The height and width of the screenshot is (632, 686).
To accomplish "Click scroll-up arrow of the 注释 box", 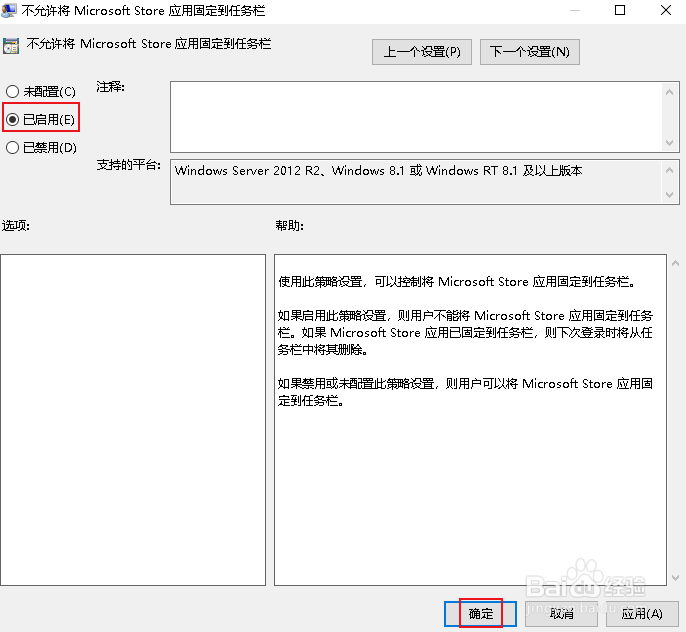I will [669, 92].
